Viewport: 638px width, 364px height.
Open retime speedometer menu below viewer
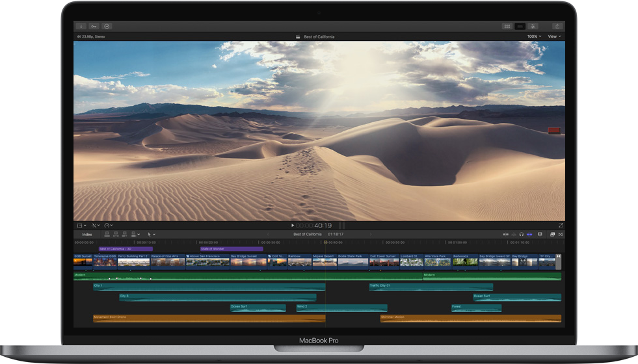(x=108, y=226)
